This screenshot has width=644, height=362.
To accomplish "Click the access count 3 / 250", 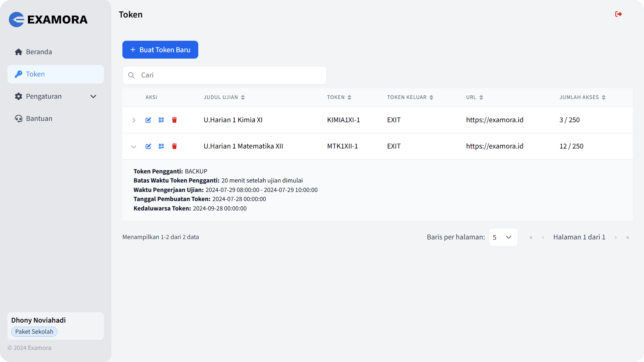I will (x=569, y=120).
